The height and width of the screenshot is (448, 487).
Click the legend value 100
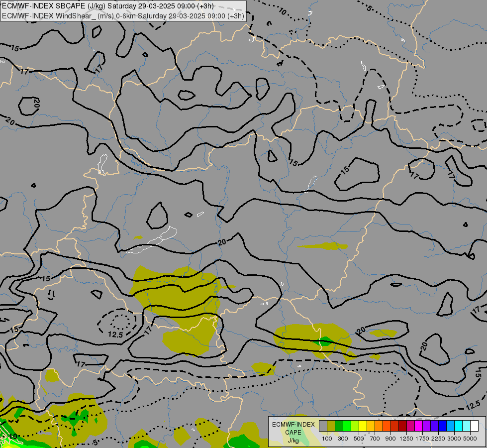pyautogui.click(x=327, y=439)
